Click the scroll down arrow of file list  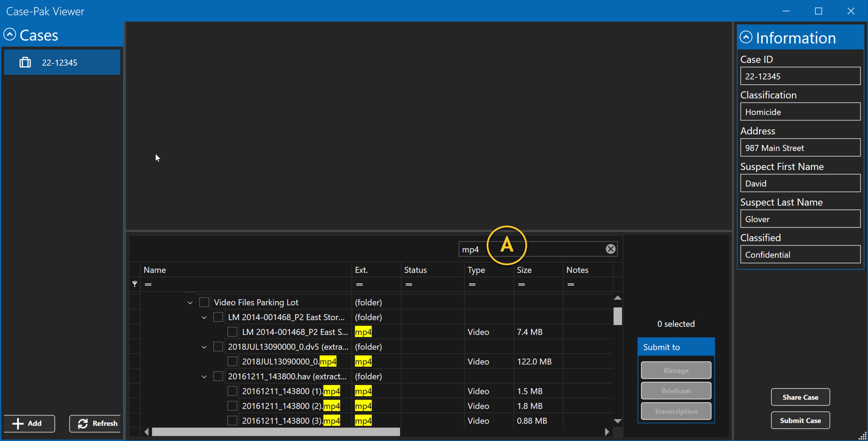click(x=617, y=421)
